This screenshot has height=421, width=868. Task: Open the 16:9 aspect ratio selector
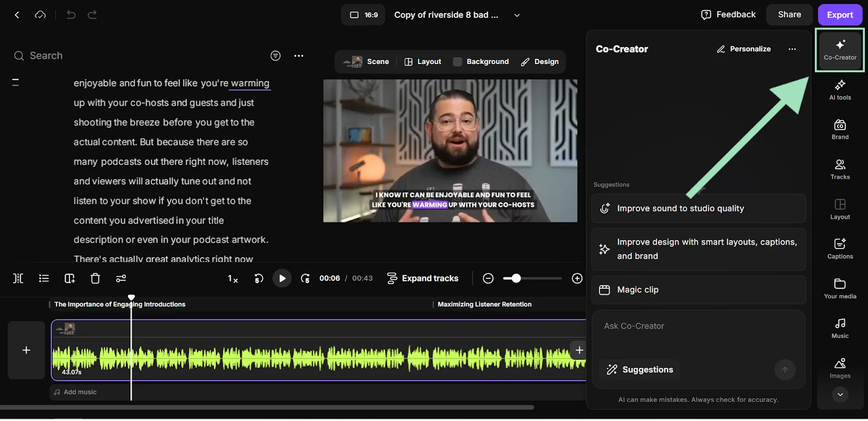click(x=363, y=15)
